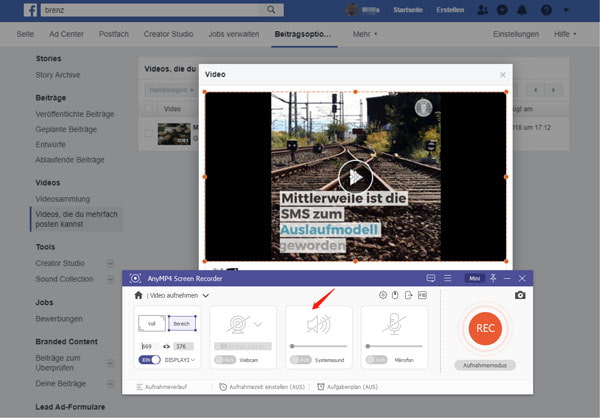Screen dimensions: 600x418
Task: Go to recorder home screen
Action: [x=139, y=296]
